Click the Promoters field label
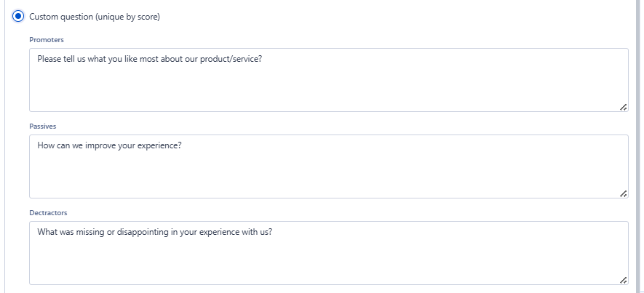Screen dimensions: 644x293 pyautogui.click(x=46, y=39)
